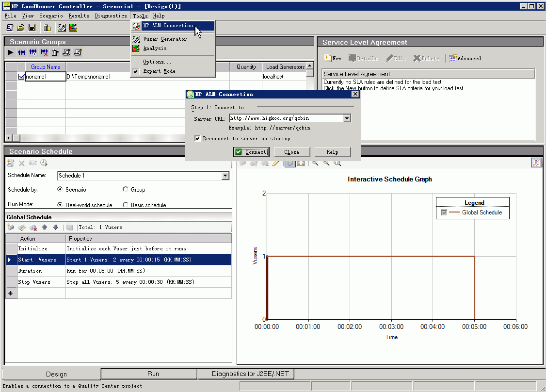Select the Start Vusers schedule row
Image resolution: width=546 pixels, height=392 pixels.
pos(119,260)
